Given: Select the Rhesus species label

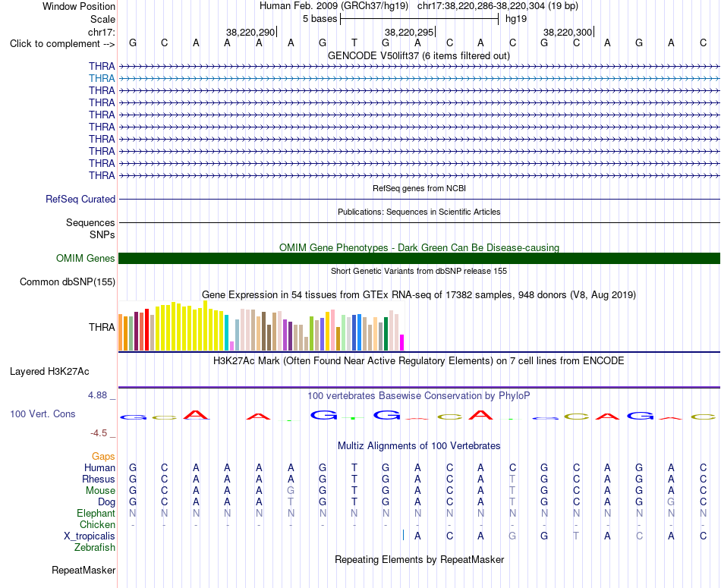Looking at the screenshot, I should tap(99, 480).
